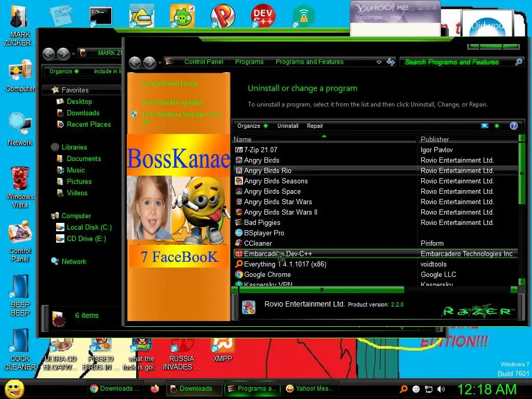Open Firefox from the taskbar

[x=155, y=389]
